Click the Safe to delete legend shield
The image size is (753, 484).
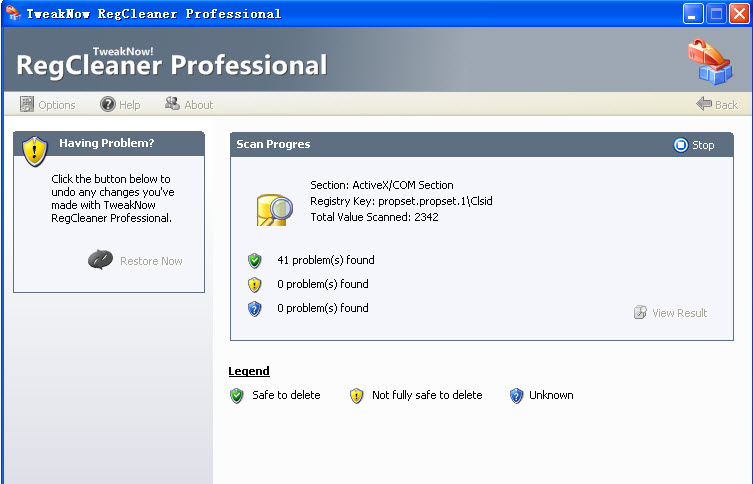point(237,396)
